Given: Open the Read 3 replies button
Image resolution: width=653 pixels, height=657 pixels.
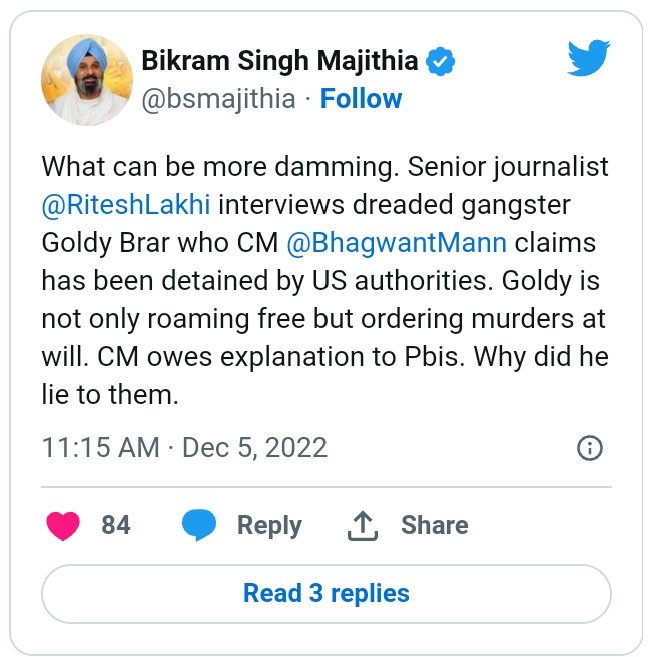Looking at the screenshot, I should click(326, 593).
